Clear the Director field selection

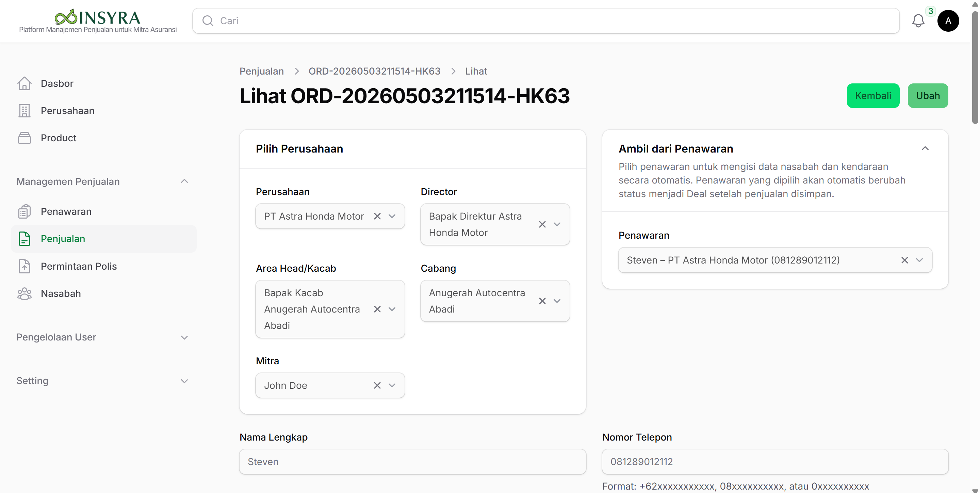(x=542, y=225)
